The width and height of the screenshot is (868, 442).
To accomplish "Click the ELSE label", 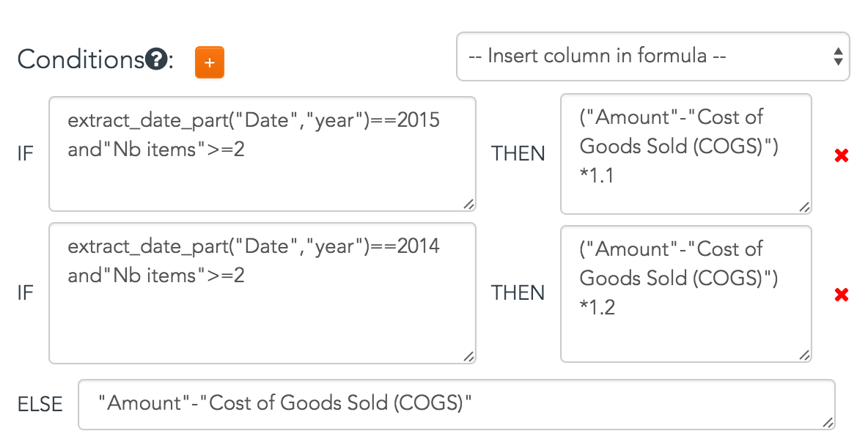I will 40,405.
